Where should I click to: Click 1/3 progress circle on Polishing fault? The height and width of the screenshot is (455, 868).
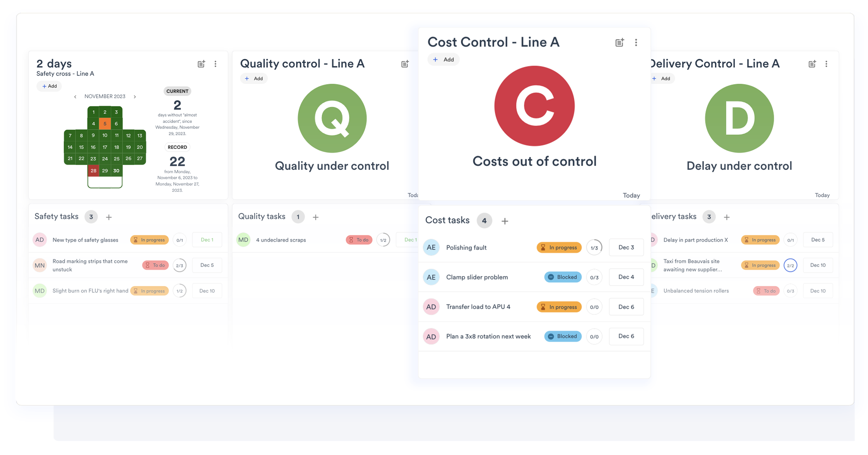[594, 248]
